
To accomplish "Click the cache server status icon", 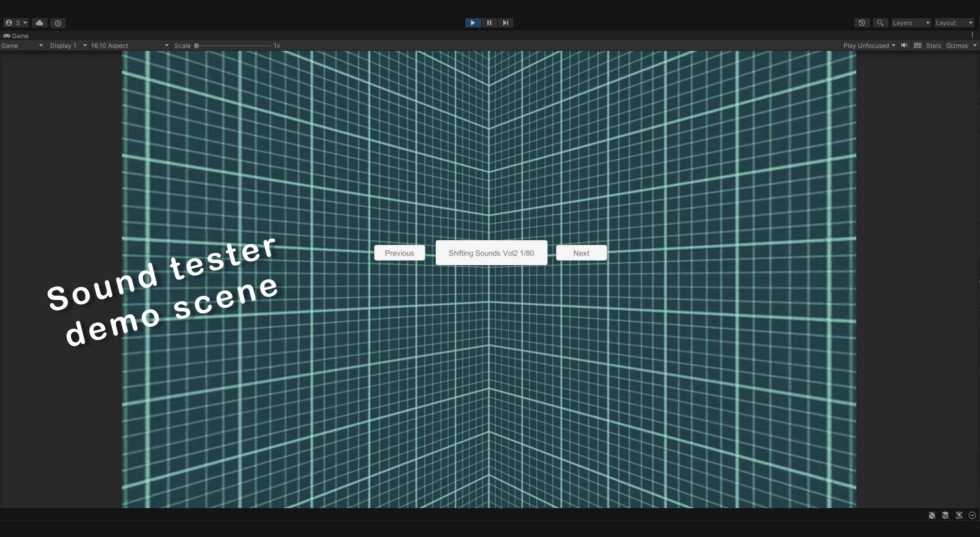I will (945, 516).
